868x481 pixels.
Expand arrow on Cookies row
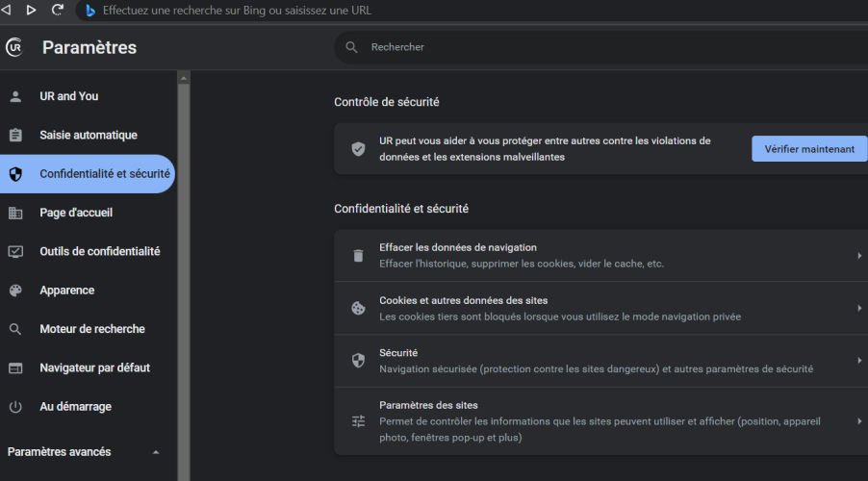859,308
